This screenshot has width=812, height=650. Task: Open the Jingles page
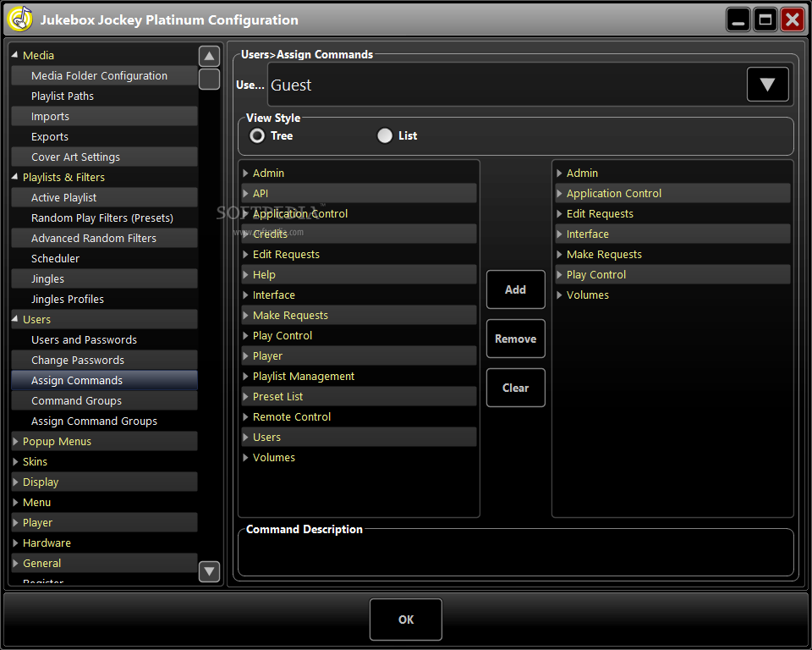pyautogui.click(x=104, y=278)
